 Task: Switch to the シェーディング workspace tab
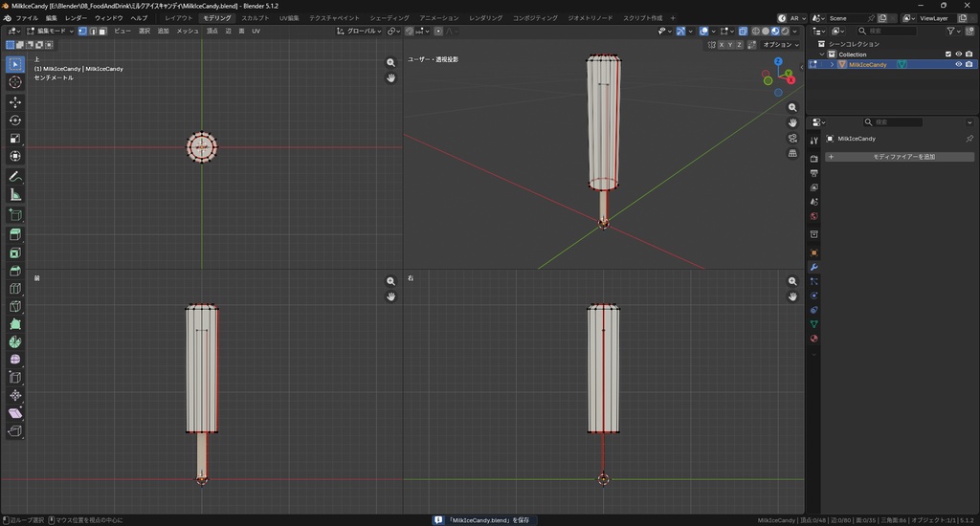point(389,18)
